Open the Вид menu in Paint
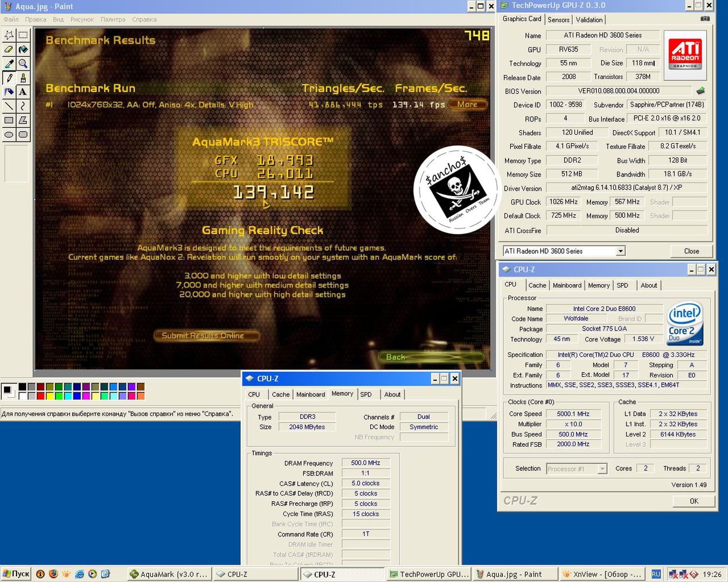 pyautogui.click(x=58, y=19)
